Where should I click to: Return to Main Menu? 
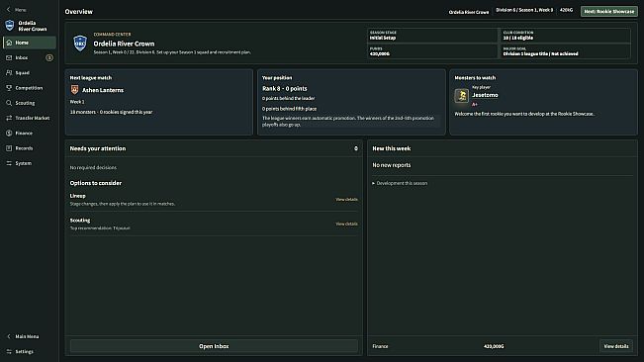click(29, 336)
